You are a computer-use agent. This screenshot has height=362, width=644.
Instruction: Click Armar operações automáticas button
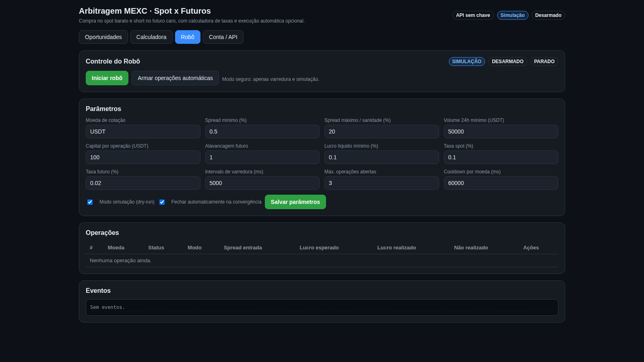[175, 78]
